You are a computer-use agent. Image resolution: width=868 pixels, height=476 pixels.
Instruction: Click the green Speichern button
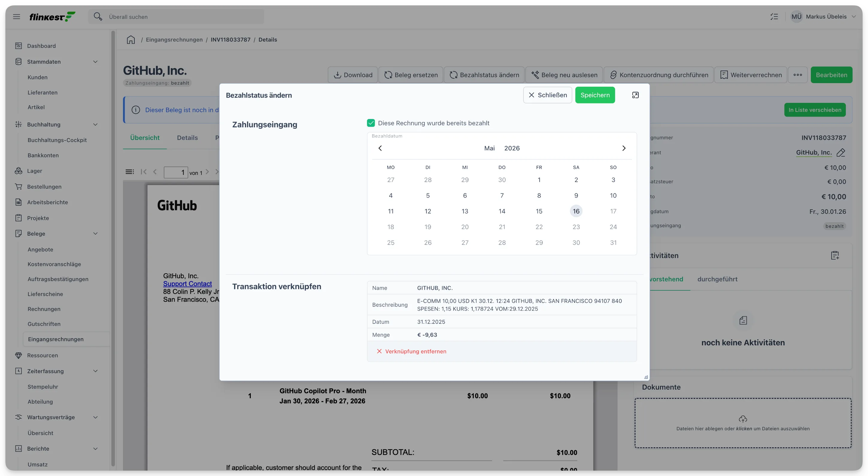click(x=595, y=95)
